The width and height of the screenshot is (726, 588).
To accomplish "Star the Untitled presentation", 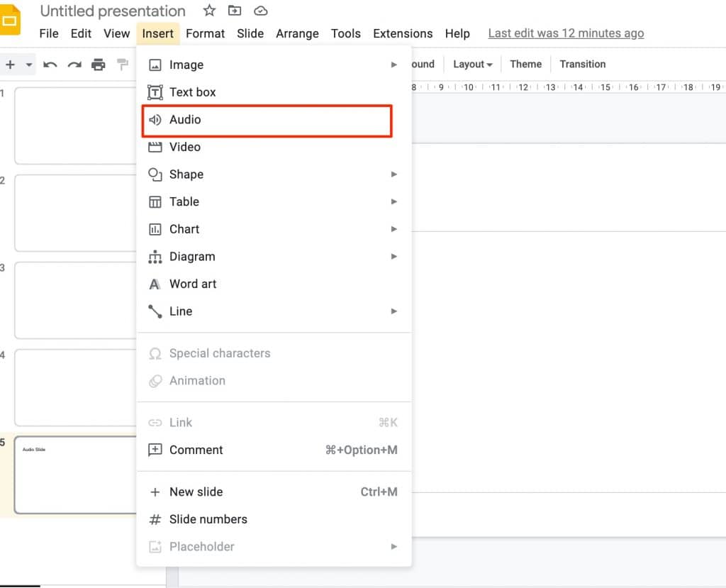I will (x=209, y=11).
